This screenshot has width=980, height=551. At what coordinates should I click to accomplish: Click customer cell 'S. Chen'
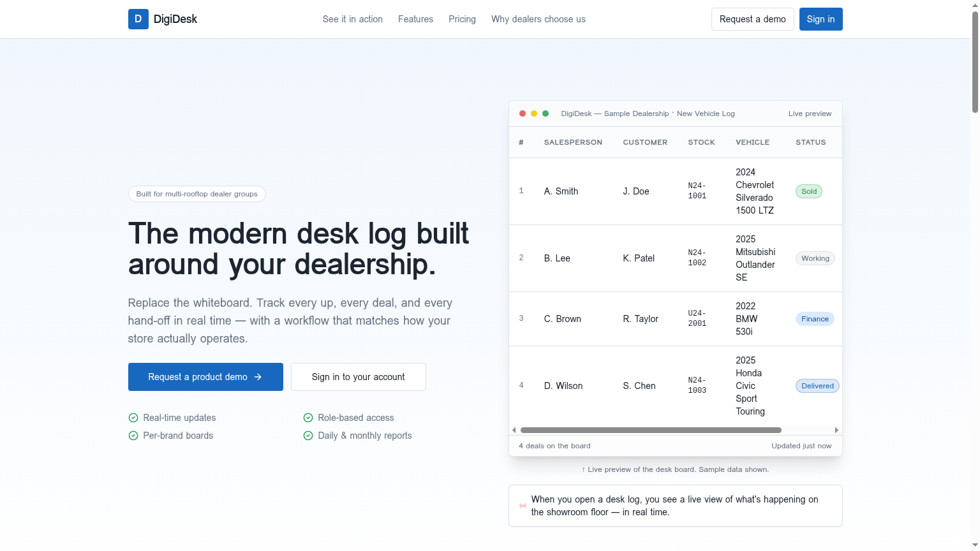(x=639, y=386)
